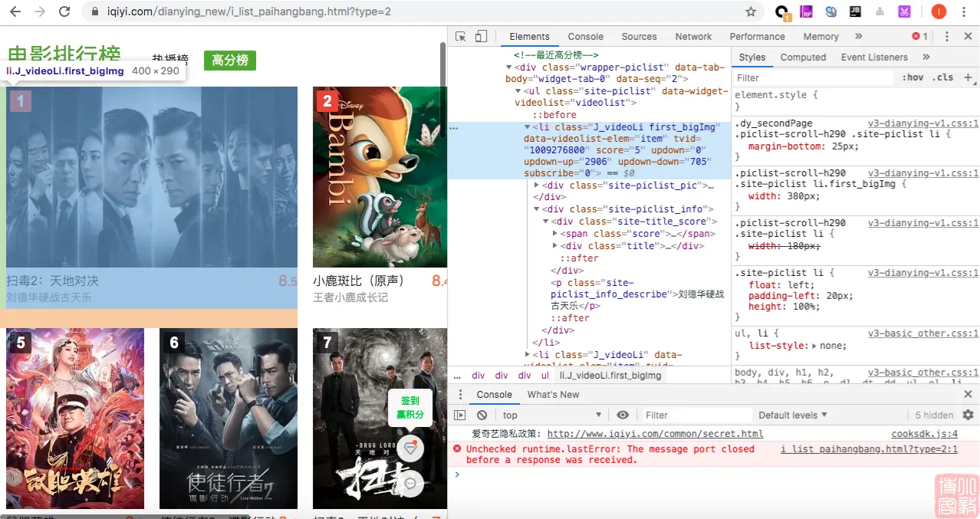Open the cooksdk.js:4 source link
This screenshot has height=519, width=980.
coord(924,434)
